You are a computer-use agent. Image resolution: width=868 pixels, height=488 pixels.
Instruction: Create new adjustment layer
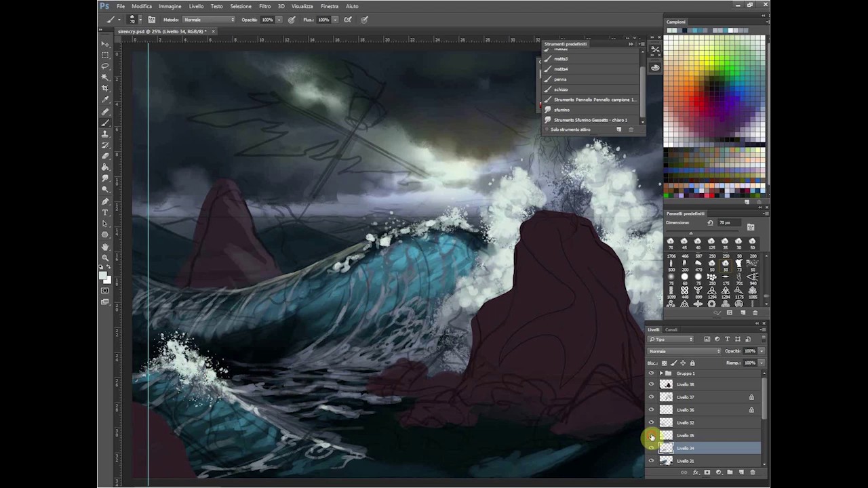click(719, 472)
